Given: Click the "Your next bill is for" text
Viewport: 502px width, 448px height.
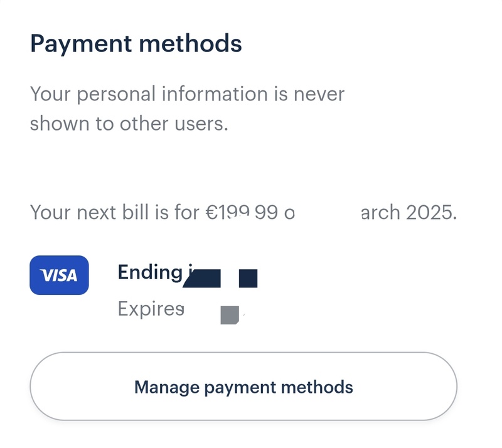Looking at the screenshot, I should point(114,213).
